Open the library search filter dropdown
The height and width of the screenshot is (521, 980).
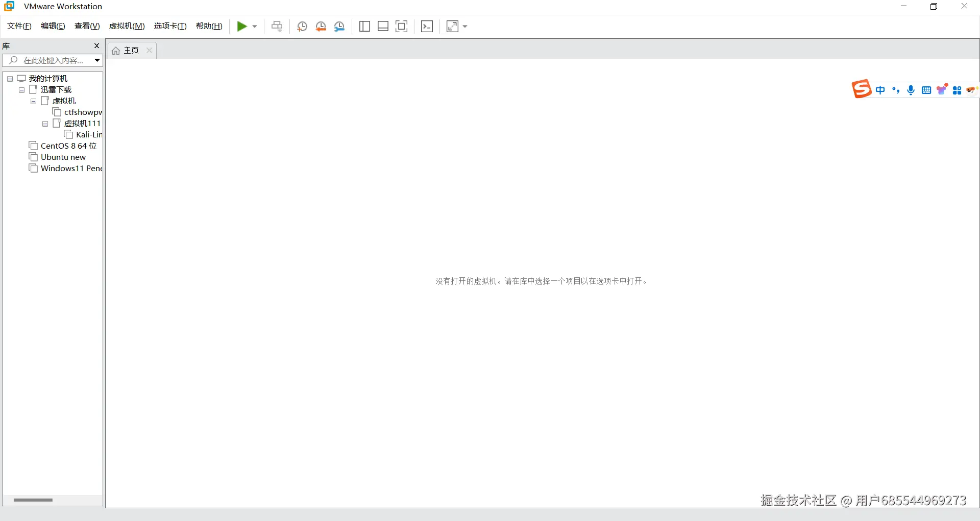pos(97,60)
